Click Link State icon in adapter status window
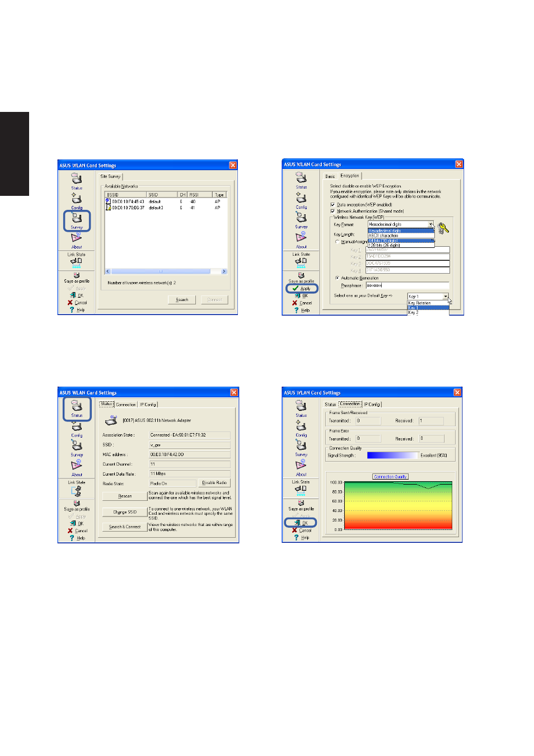Screen dimensions: 534x756 click(x=76, y=491)
